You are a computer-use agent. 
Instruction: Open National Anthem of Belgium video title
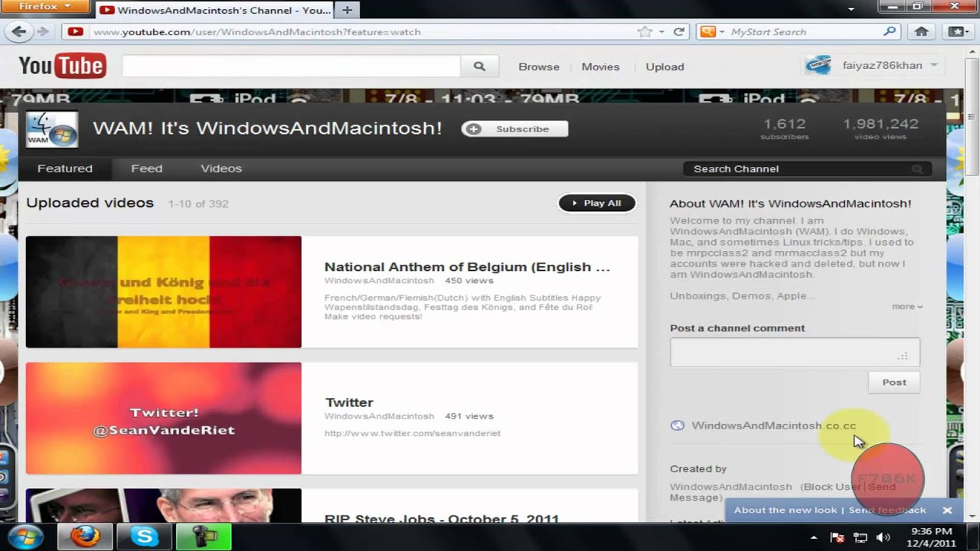coord(467,267)
